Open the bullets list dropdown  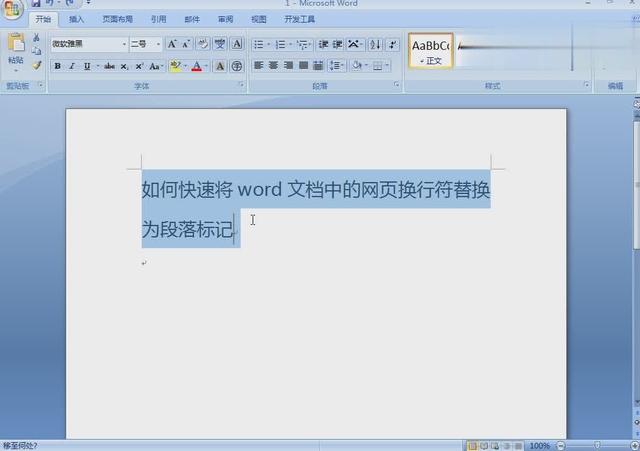[269, 44]
